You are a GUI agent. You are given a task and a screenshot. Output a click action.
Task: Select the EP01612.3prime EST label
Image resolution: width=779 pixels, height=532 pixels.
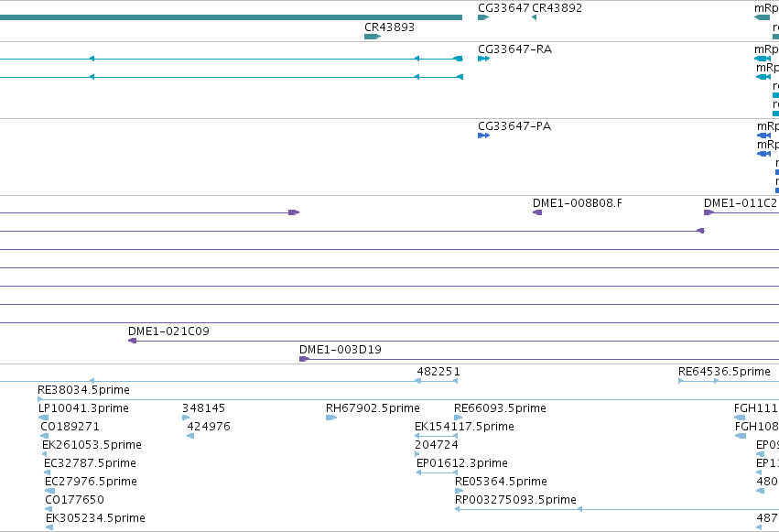tap(462, 463)
